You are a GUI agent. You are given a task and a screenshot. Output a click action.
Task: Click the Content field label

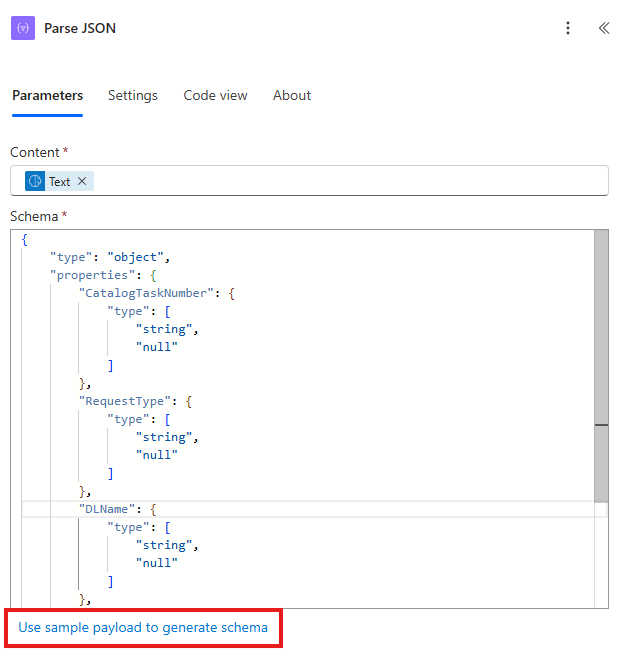(x=35, y=152)
